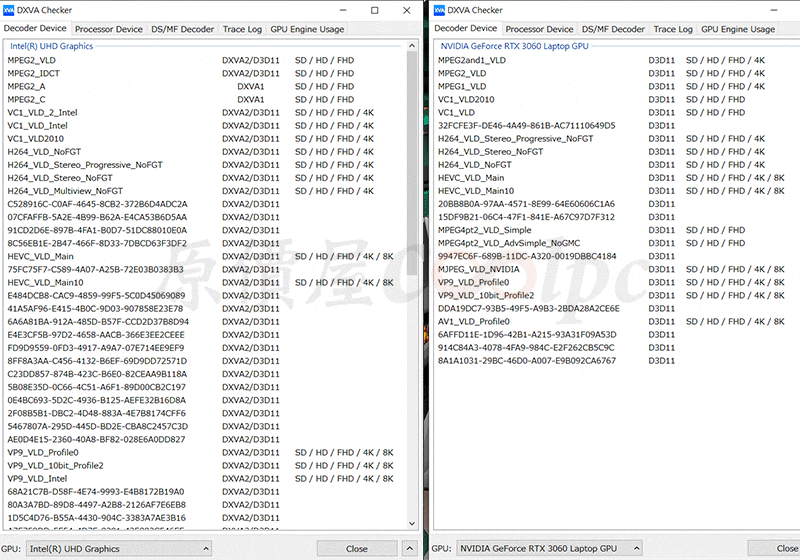Select VP9_VLD_10bit_Profile2 row in NVIDIA list
Image resolution: width=800 pixels, height=560 pixels.
617,295
